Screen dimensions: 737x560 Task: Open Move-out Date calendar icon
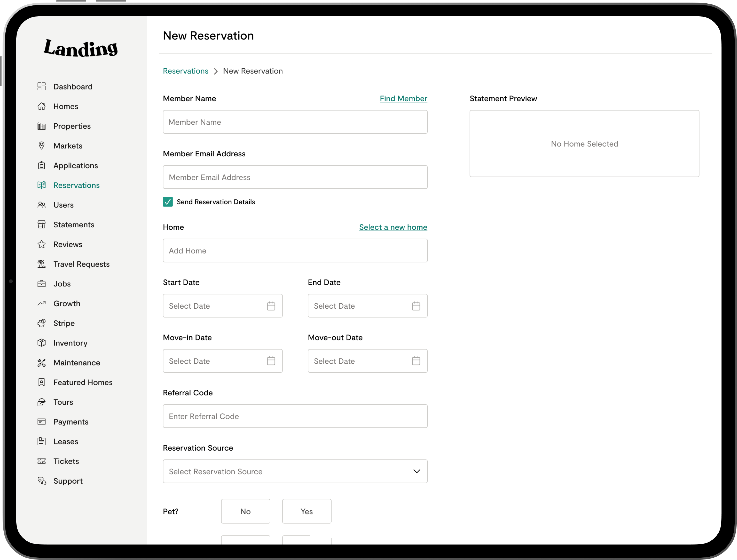tap(416, 361)
